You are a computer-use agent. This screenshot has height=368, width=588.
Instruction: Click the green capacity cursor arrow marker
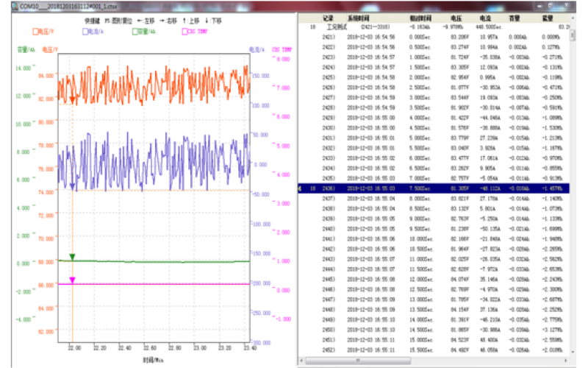click(72, 257)
